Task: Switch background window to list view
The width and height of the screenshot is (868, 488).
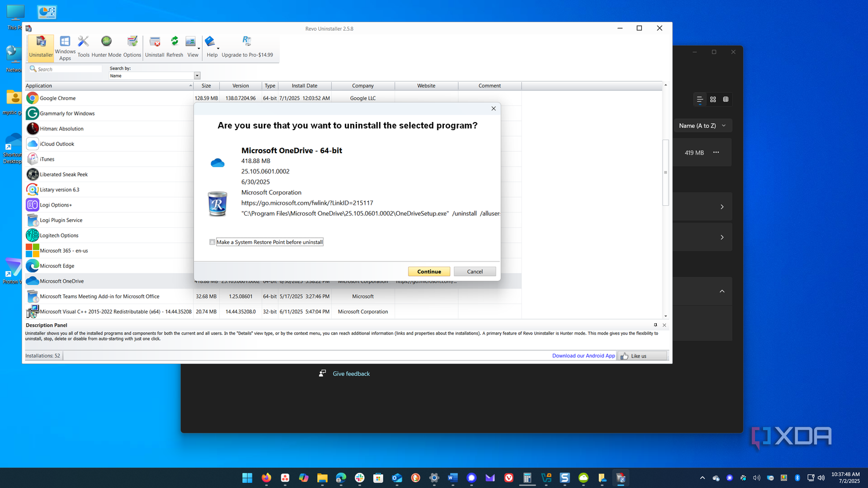Action: (700, 99)
